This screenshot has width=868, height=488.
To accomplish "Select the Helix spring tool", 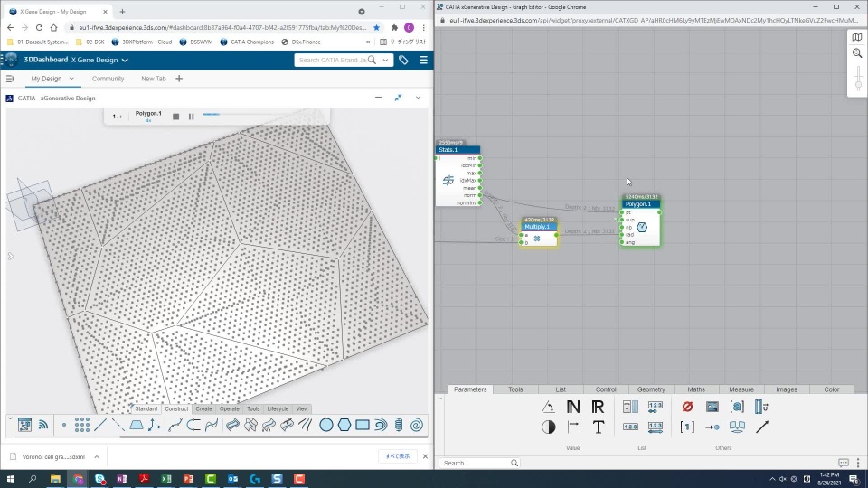I will tap(399, 425).
